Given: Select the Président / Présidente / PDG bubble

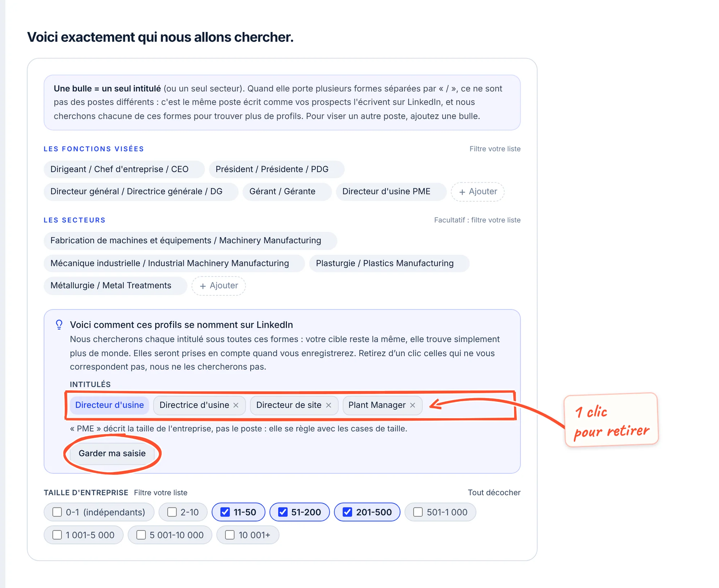Looking at the screenshot, I should coord(276,169).
